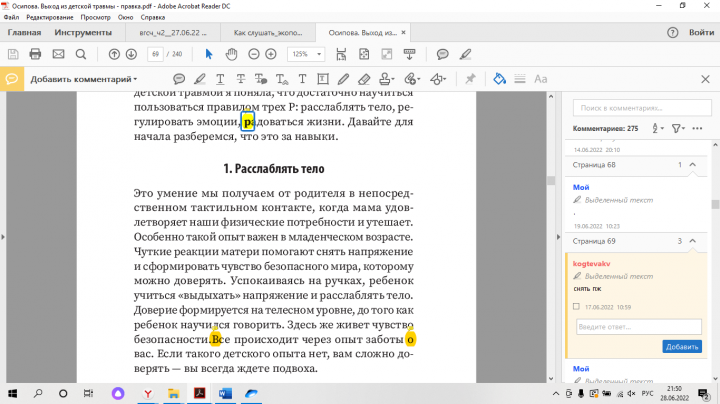Open text properties Aa button
720x404 pixels.
540,79
